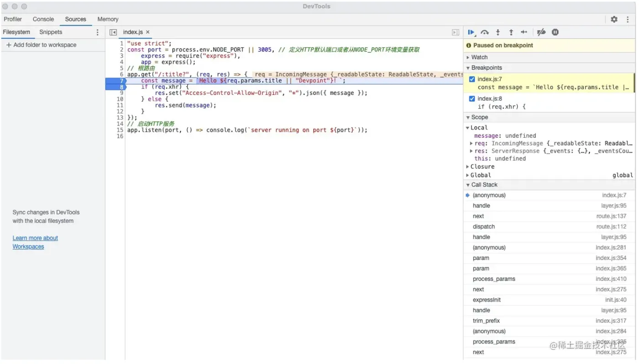Open DevTools settings gear
639x364 pixels.
pos(614,19)
